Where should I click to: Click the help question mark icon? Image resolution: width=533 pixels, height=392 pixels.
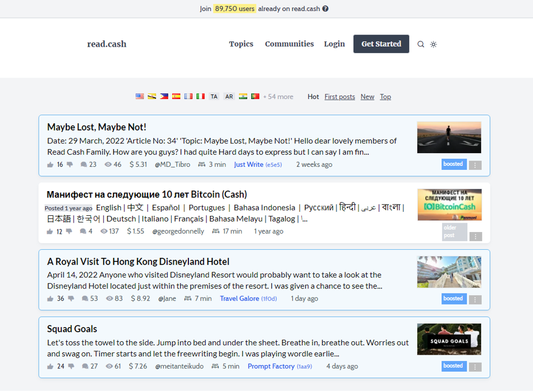[x=326, y=9]
